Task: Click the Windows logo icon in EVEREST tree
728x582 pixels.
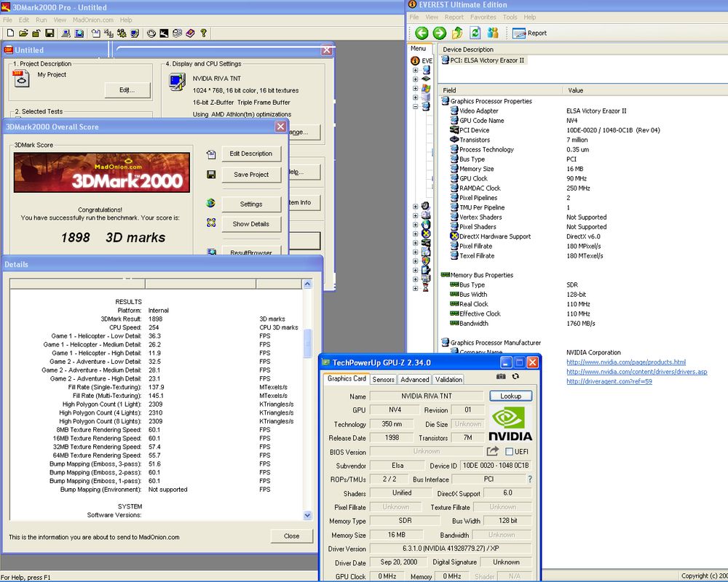Action: (x=426, y=88)
